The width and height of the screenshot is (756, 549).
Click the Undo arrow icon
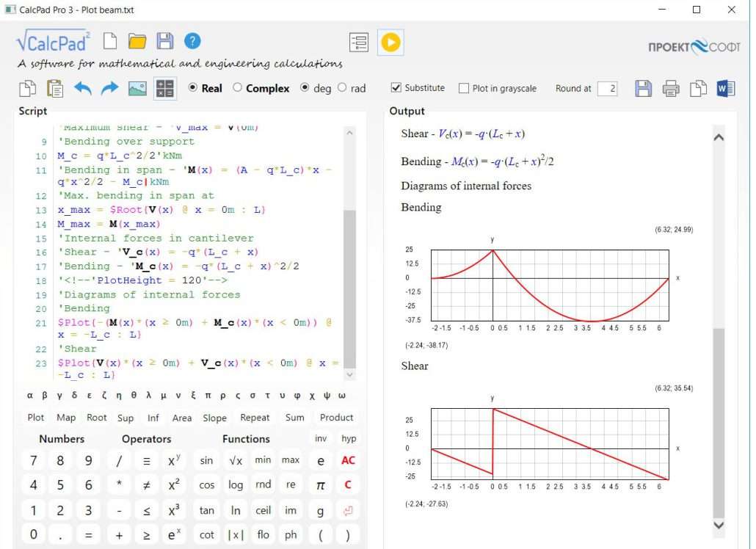[83, 89]
